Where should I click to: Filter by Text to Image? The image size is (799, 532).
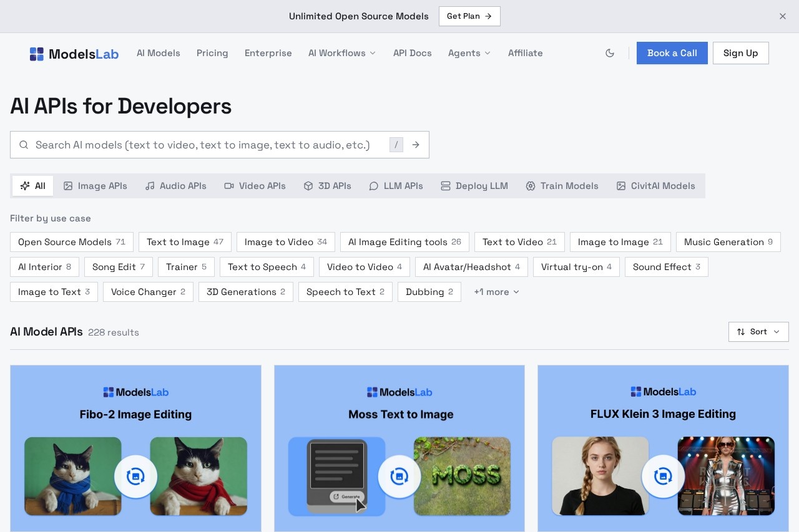tap(185, 242)
